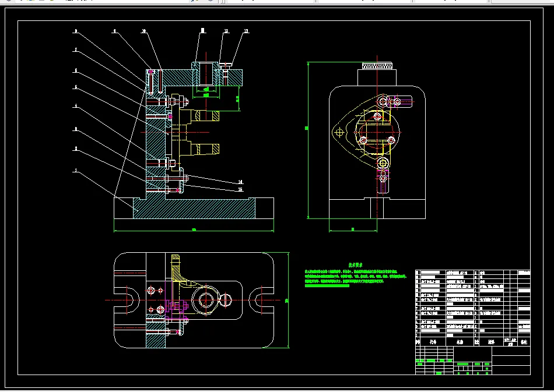The image size is (554, 392).
Task: Click the green technical requirements paragraph
Action: [355, 278]
